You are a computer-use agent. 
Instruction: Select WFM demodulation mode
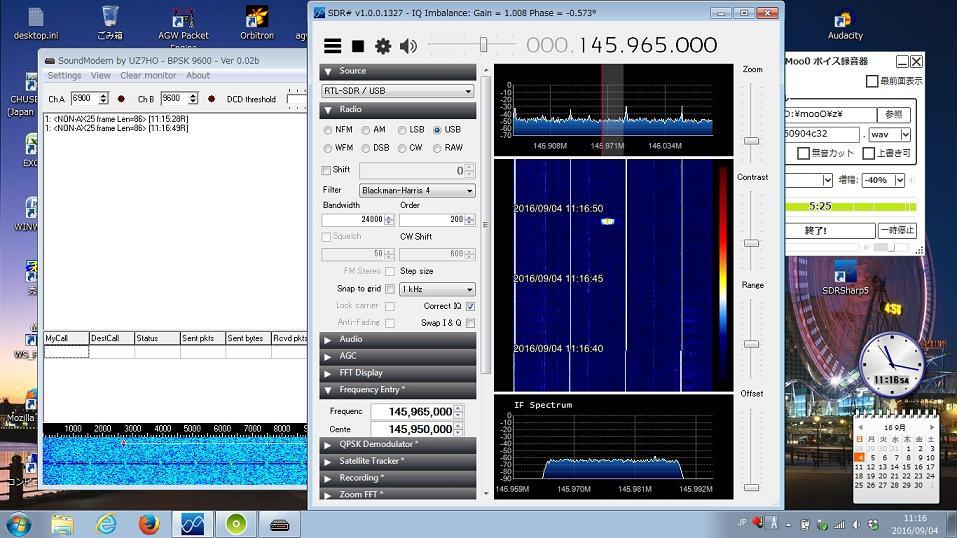(328, 148)
